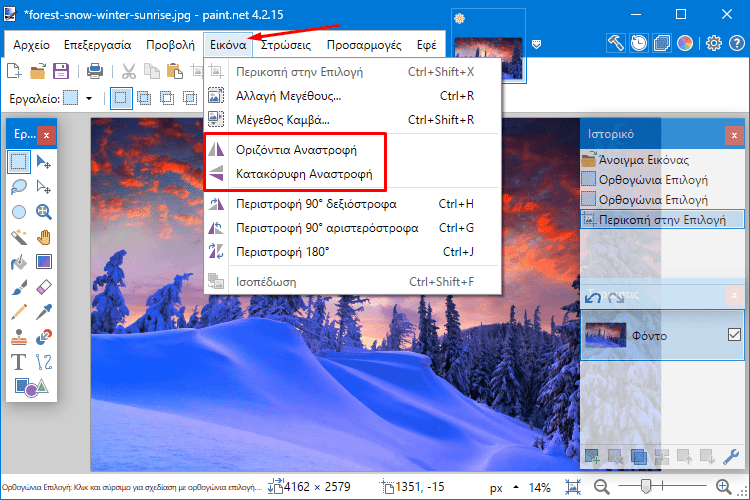Open the px units dropdown

pyautogui.click(x=503, y=488)
